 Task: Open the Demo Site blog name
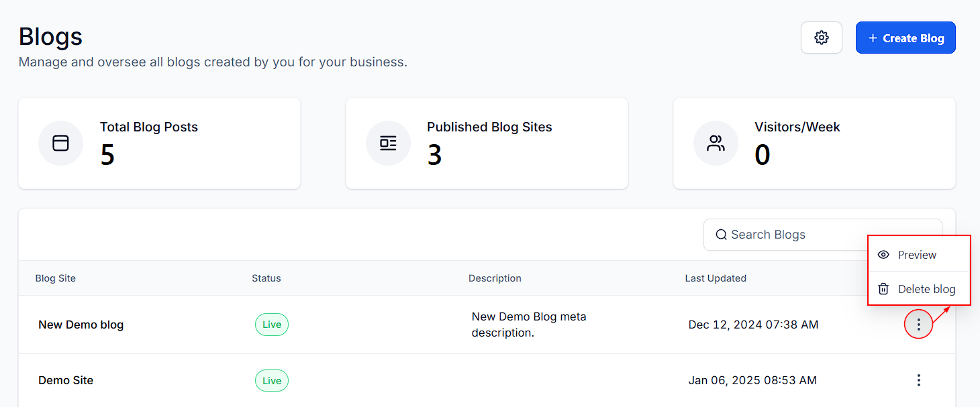66,380
